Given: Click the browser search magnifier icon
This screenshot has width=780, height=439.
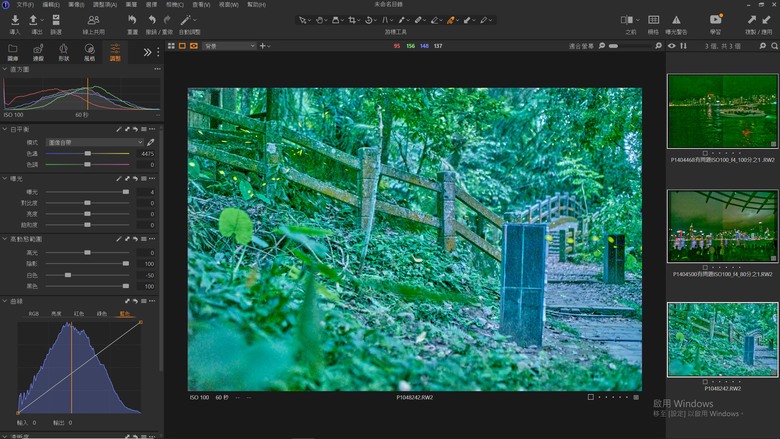Looking at the screenshot, I should tap(775, 46).
